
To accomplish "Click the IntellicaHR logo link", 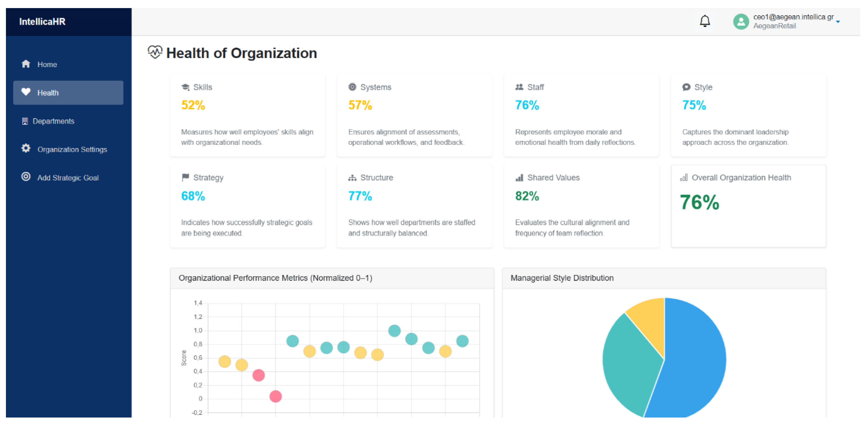I will point(42,22).
